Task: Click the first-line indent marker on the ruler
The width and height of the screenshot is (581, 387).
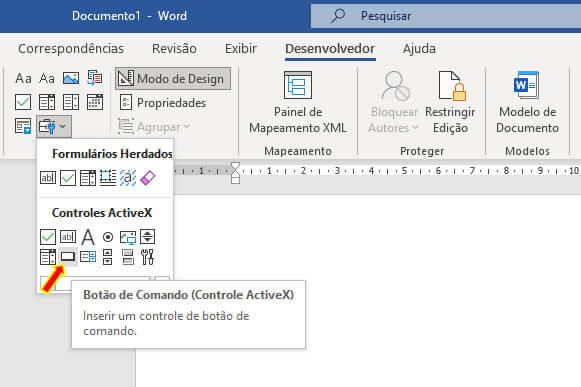Action: coord(235,166)
